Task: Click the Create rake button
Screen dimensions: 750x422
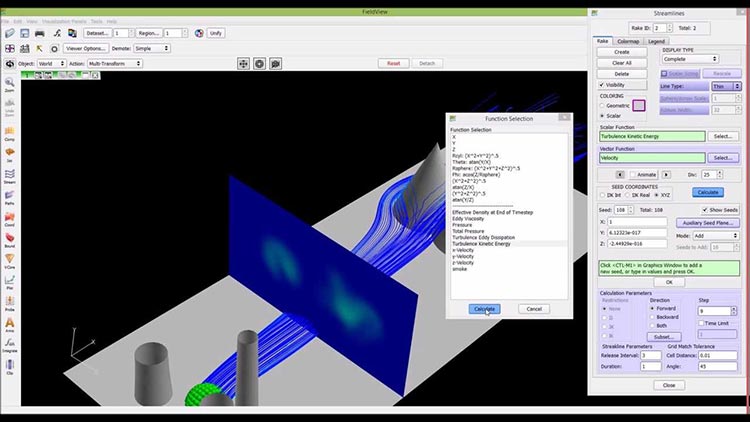Action: pos(622,52)
